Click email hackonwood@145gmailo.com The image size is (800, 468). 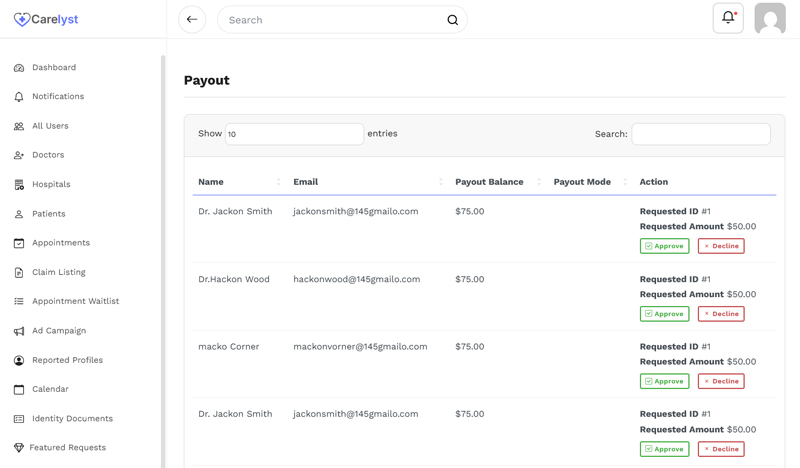tap(357, 279)
